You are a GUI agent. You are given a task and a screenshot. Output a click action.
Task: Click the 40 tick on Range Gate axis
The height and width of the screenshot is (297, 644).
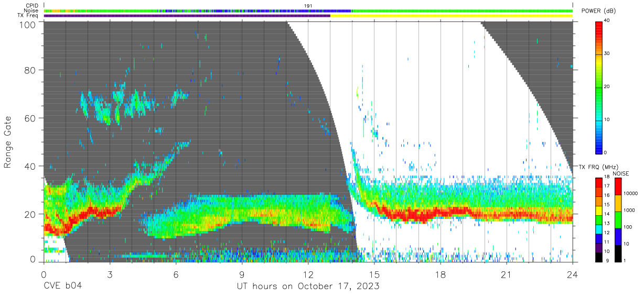click(31, 166)
